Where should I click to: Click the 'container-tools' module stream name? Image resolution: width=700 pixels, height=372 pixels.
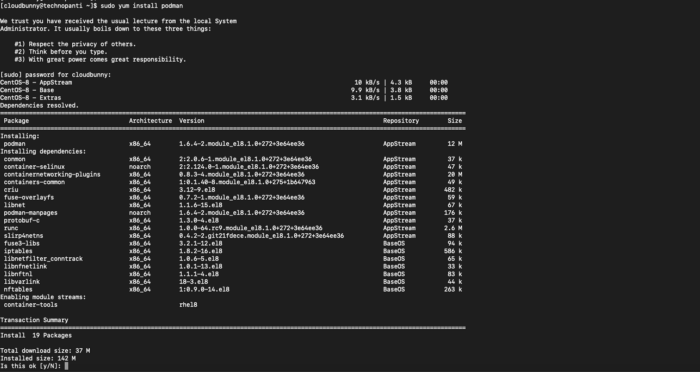tap(30, 305)
